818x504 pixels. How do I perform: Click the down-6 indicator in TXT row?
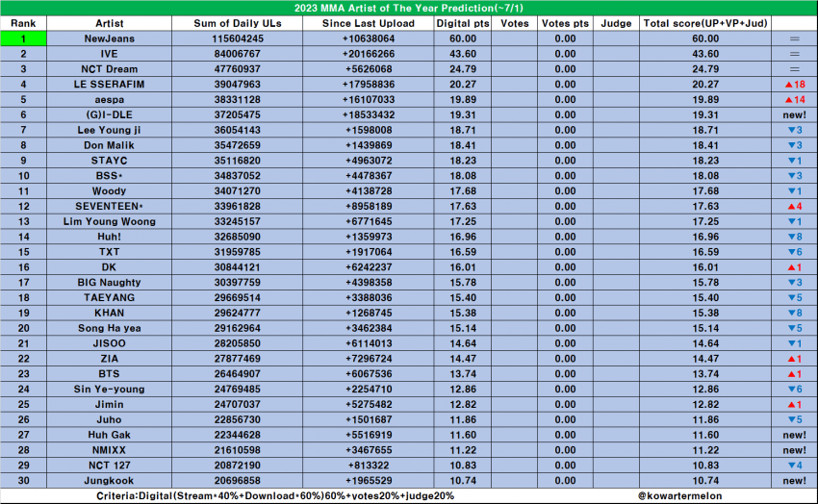pyautogui.click(x=795, y=252)
